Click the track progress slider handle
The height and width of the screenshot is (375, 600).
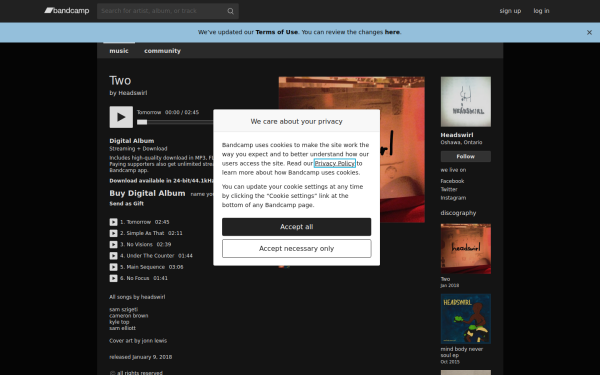pos(142,122)
